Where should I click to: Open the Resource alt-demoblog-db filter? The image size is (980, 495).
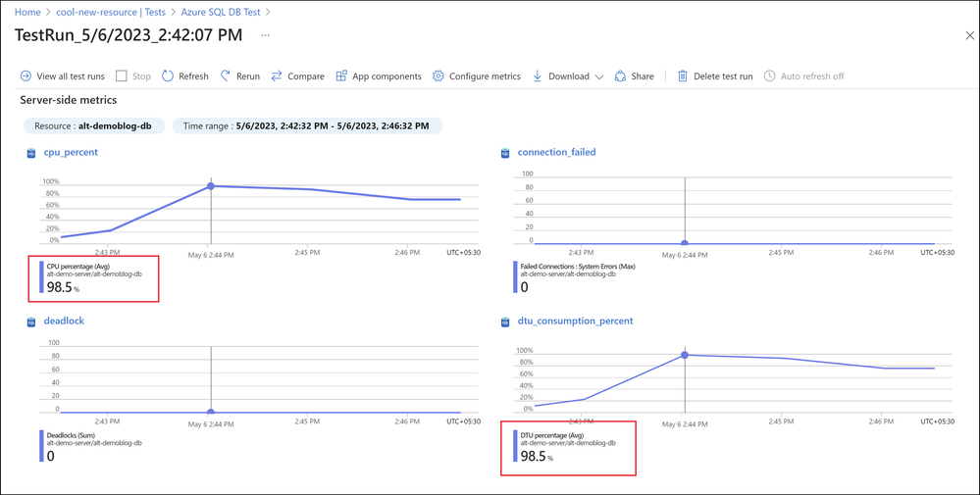94,126
